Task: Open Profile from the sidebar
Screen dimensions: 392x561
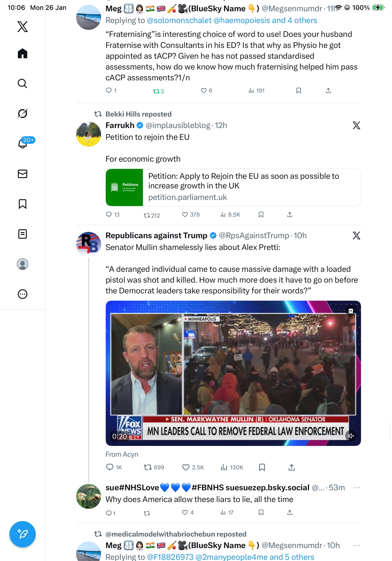Action: pyautogui.click(x=23, y=264)
